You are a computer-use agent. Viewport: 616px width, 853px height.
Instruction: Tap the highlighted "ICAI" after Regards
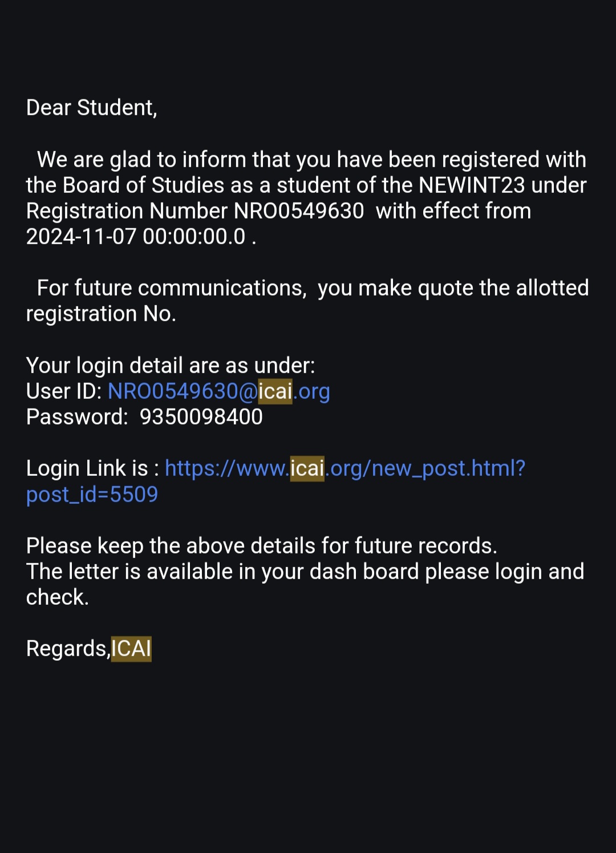tap(131, 649)
